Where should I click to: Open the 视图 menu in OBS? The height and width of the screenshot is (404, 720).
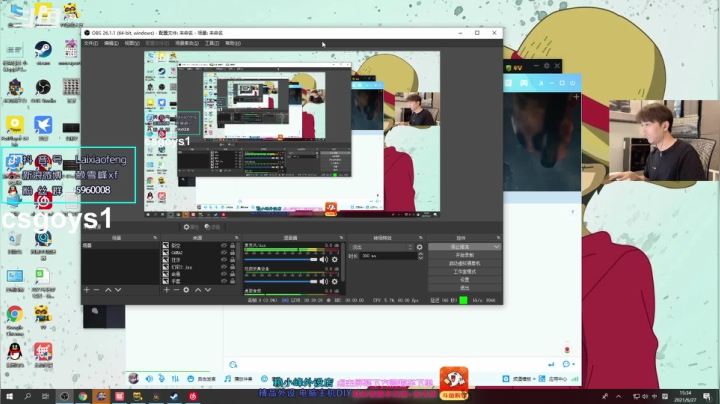(x=132, y=43)
